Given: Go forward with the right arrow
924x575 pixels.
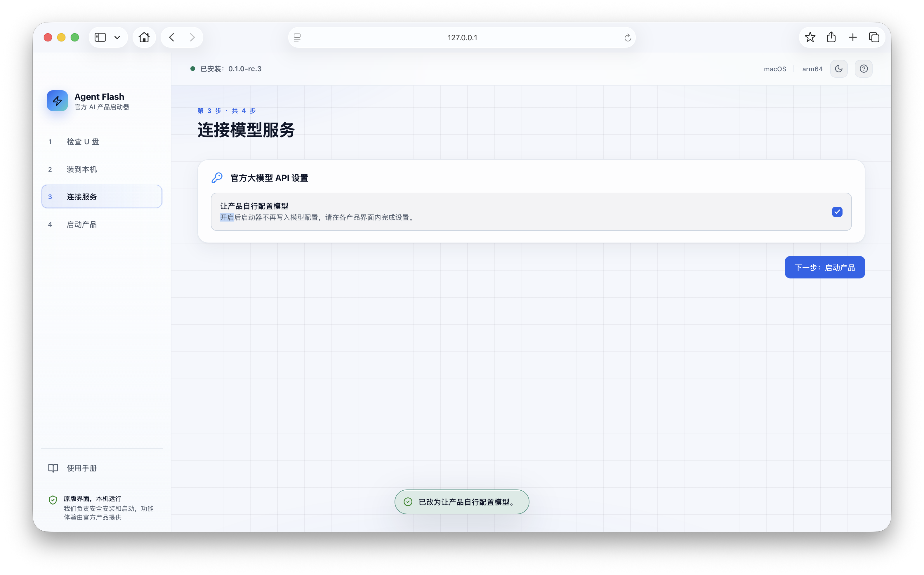Looking at the screenshot, I should click(192, 37).
